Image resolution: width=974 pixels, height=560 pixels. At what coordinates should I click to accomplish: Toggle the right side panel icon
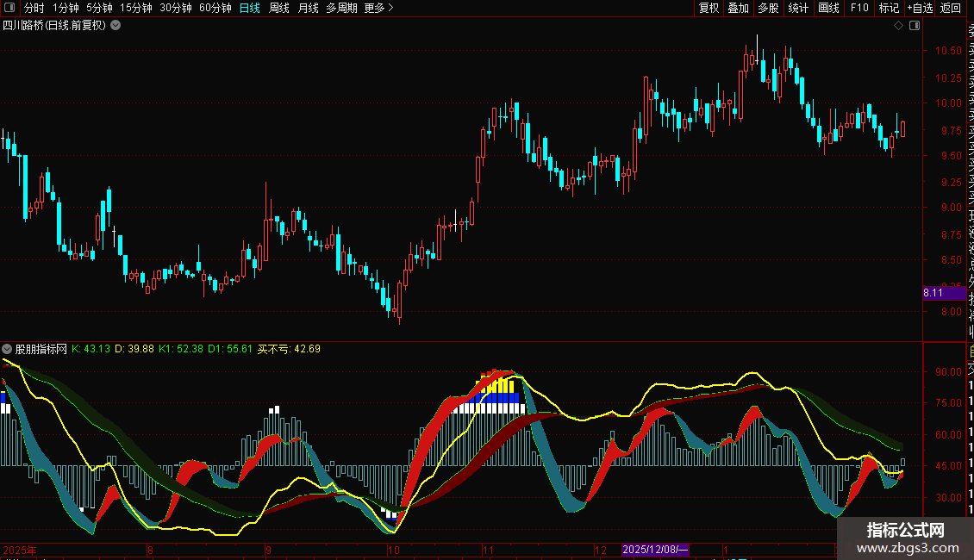(915, 26)
